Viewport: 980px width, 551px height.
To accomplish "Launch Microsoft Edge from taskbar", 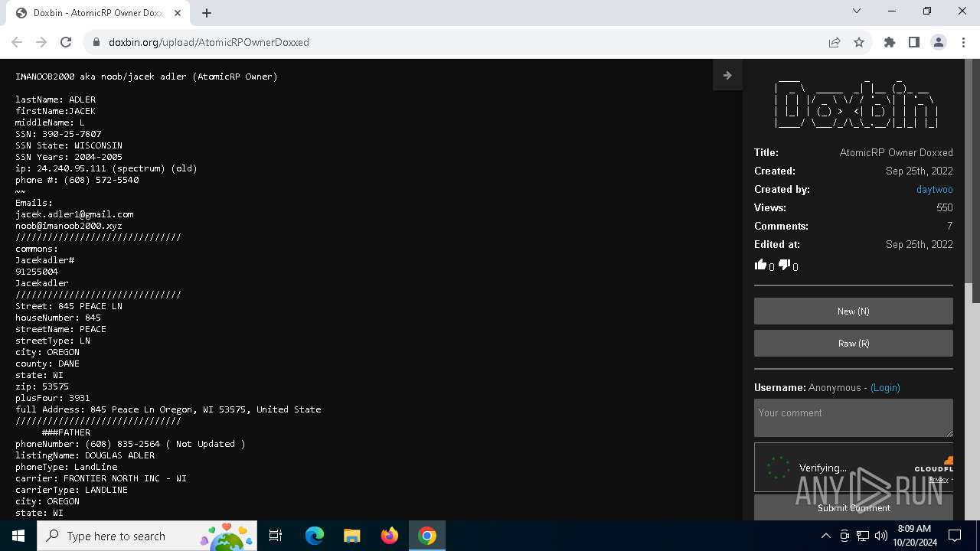I will tap(314, 536).
